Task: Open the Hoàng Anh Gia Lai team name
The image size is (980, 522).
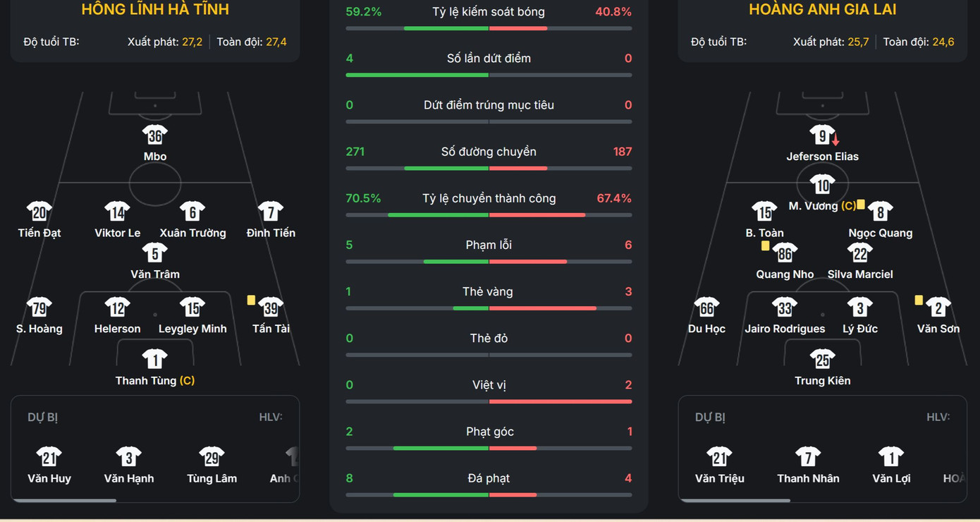Action: [822, 10]
